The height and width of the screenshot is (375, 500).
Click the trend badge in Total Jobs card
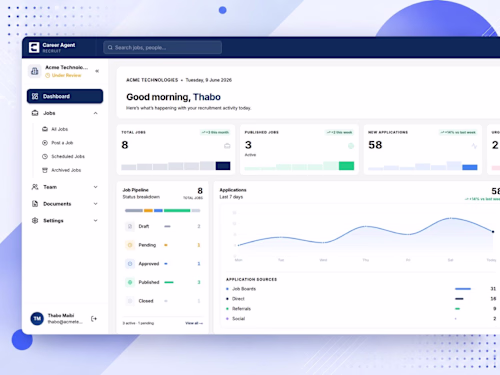[x=215, y=132]
